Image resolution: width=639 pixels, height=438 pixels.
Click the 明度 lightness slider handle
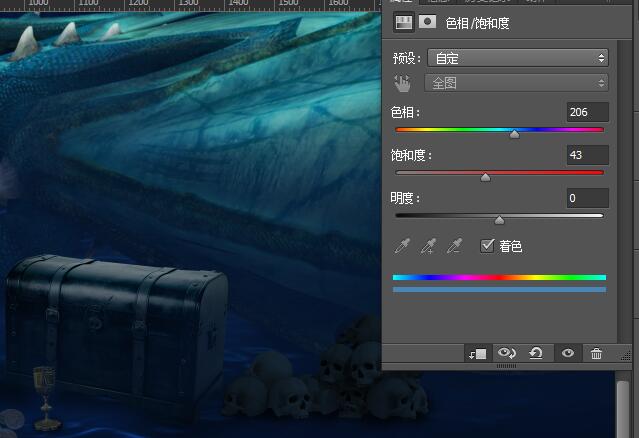tap(499, 220)
